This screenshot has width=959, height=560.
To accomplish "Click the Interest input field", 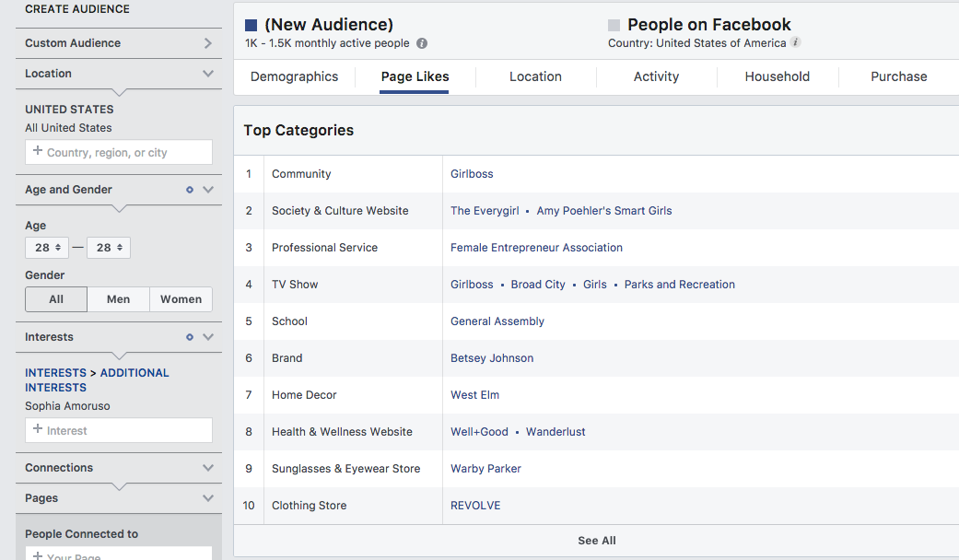I will (x=119, y=430).
